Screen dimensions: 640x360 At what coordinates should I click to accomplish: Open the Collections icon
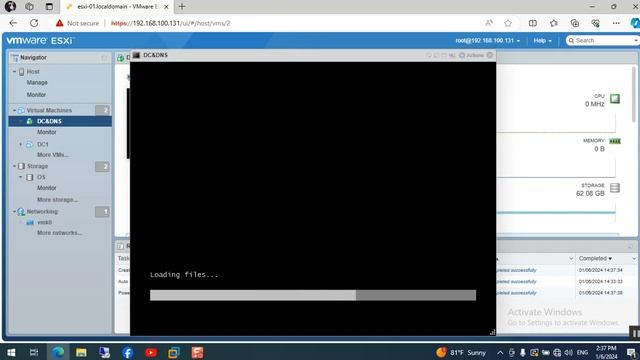pyautogui.click(x=575, y=23)
